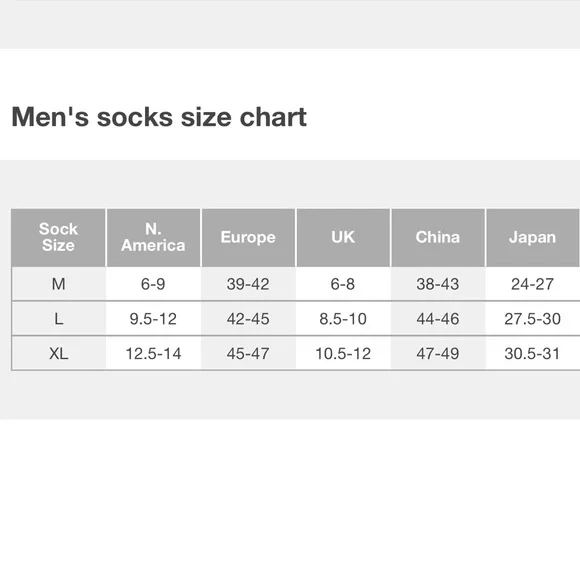Screen dimensions: 580x580
Task: Click the 47-49 China size cell
Action: (x=438, y=354)
